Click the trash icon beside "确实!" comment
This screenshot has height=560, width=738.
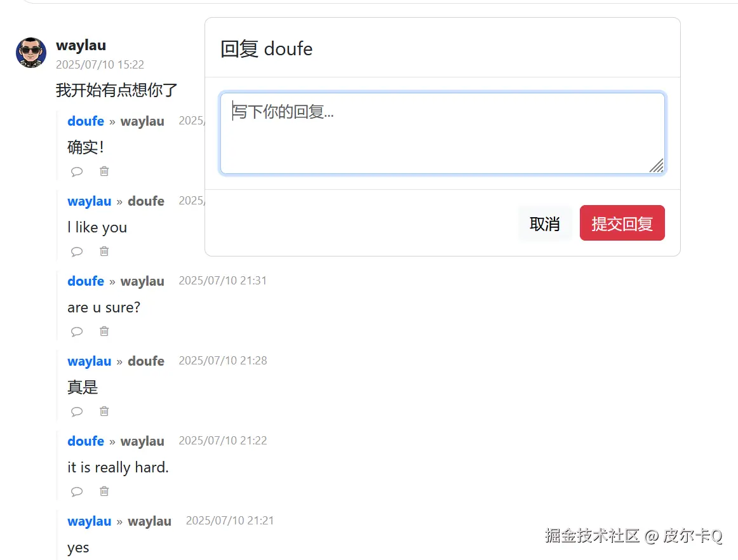click(104, 171)
